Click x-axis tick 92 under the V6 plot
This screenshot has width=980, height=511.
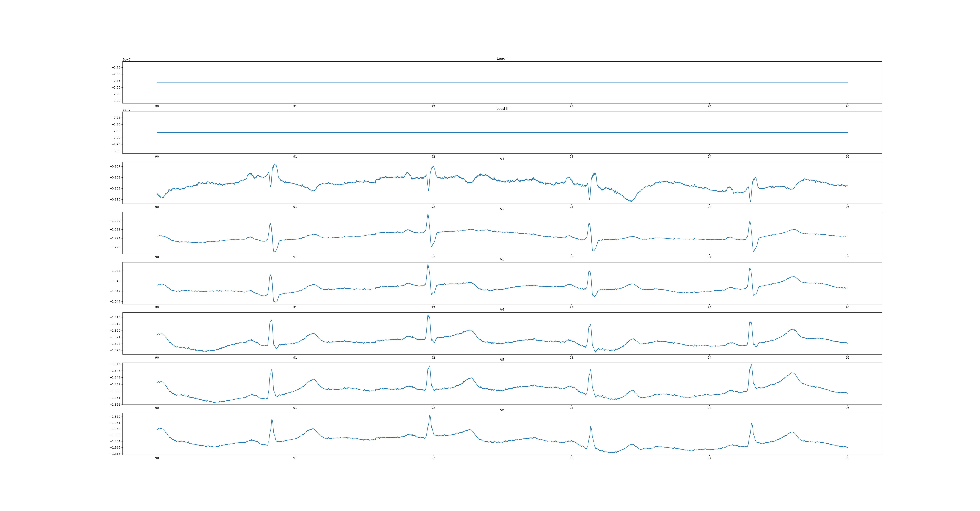click(433, 458)
